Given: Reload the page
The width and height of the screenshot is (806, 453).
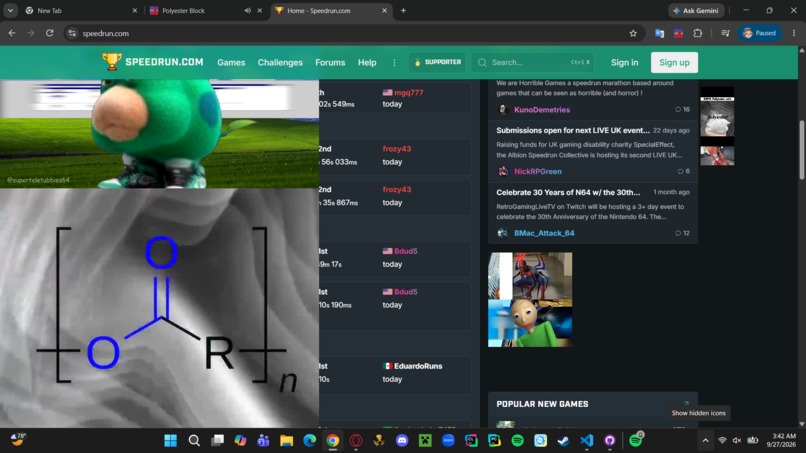Looking at the screenshot, I should click(x=49, y=33).
